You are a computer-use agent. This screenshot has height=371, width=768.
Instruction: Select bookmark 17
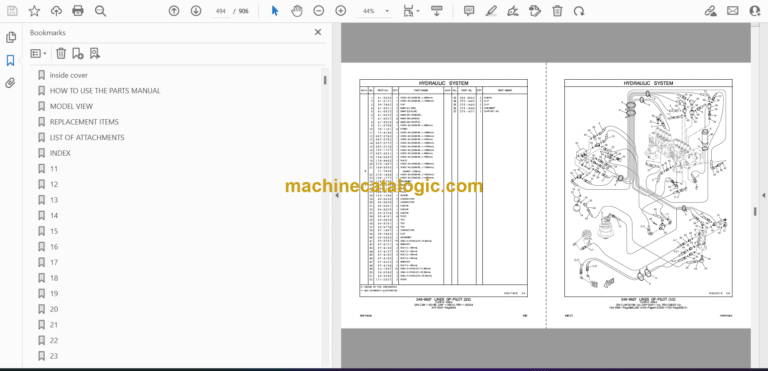(53, 263)
